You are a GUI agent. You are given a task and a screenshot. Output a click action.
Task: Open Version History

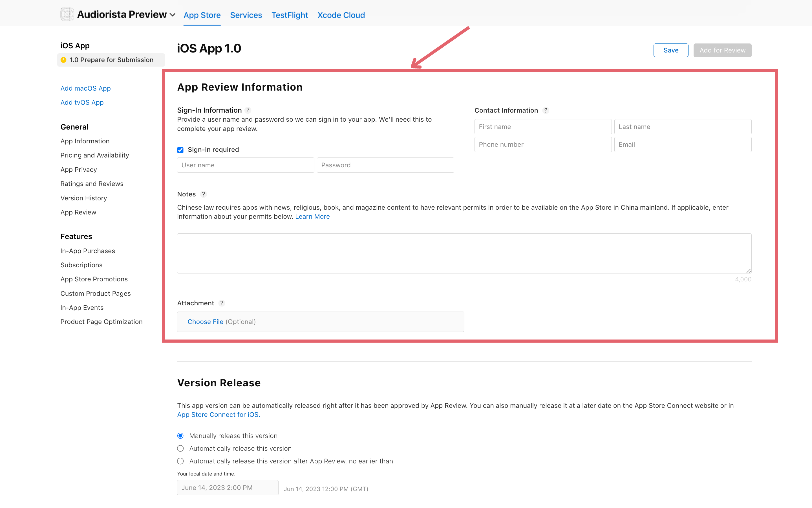(83, 198)
